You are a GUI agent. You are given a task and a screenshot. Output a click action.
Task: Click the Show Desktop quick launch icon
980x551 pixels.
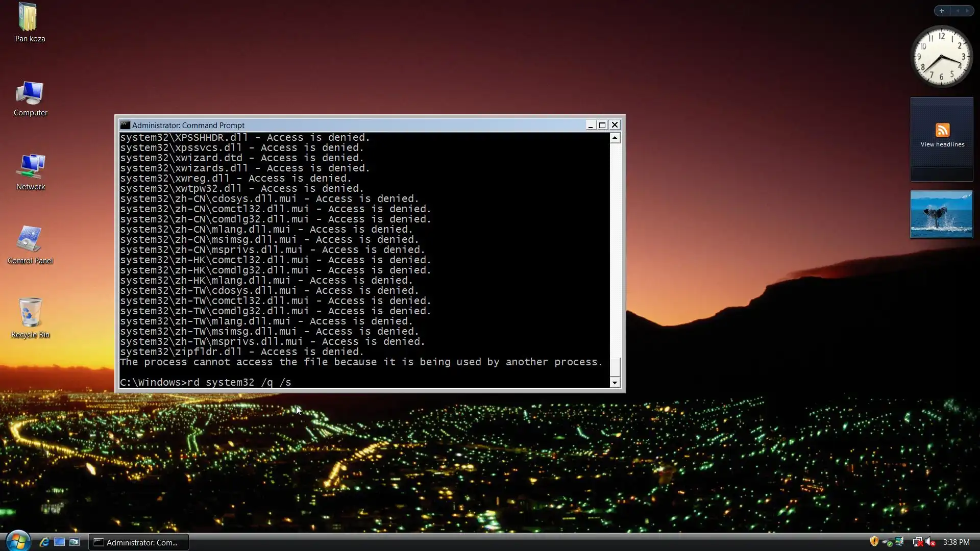click(59, 542)
